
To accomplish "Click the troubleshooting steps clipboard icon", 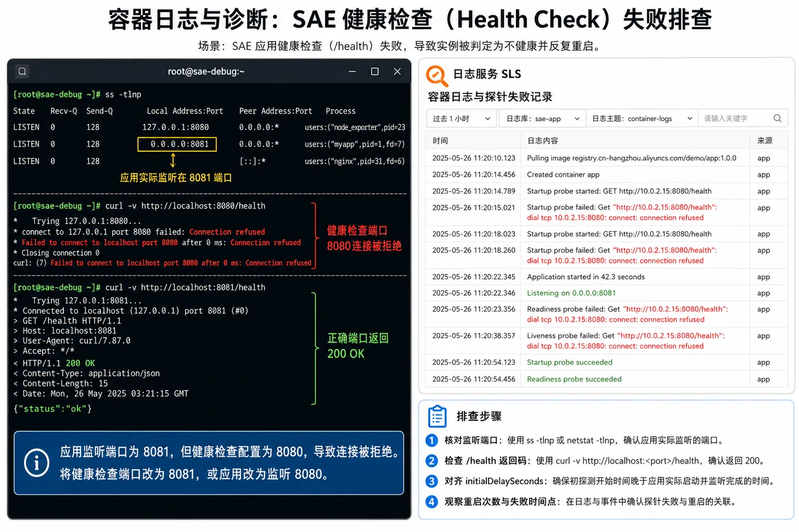I will tap(437, 416).
